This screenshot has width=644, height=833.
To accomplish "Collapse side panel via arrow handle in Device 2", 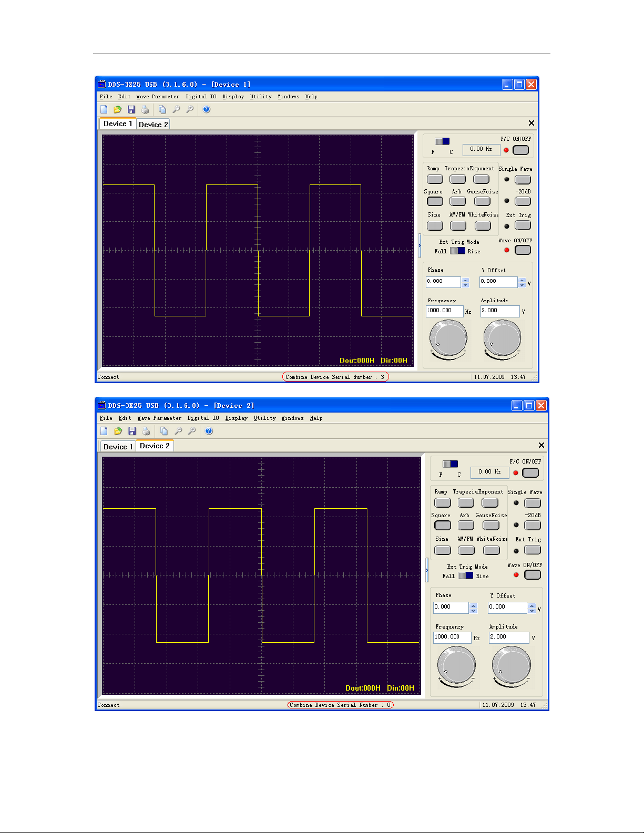I will click(427, 570).
